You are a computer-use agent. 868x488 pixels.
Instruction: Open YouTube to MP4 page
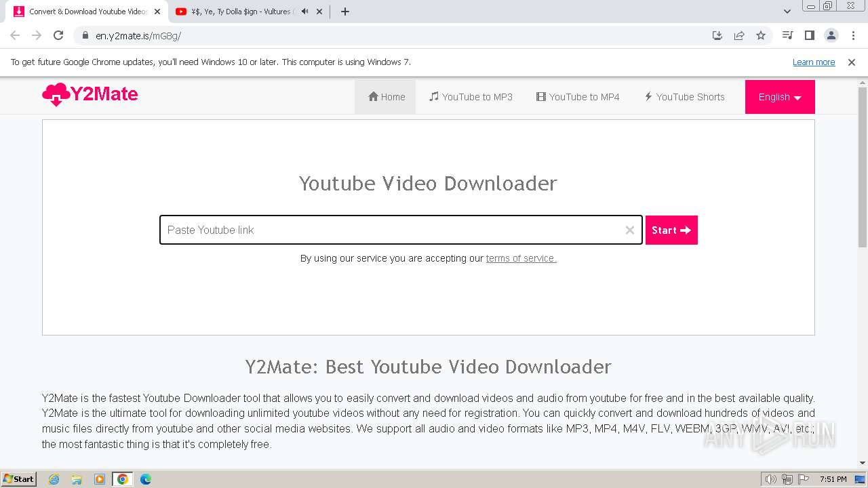(x=578, y=97)
